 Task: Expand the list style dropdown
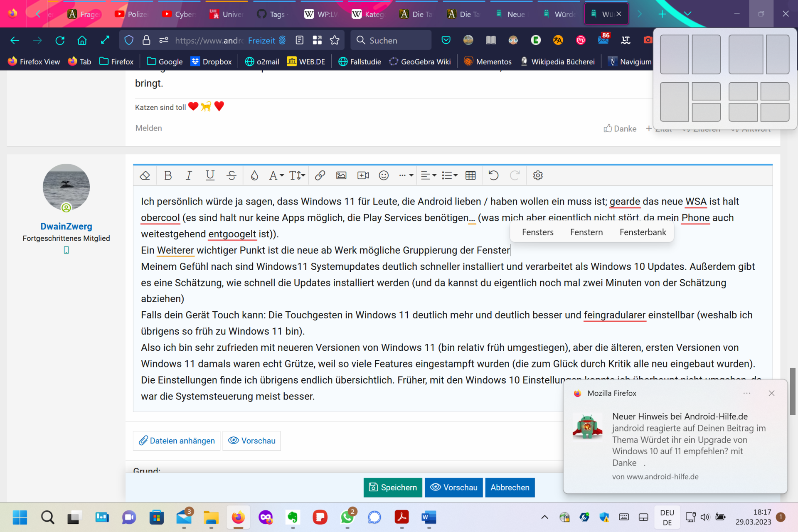450,175
